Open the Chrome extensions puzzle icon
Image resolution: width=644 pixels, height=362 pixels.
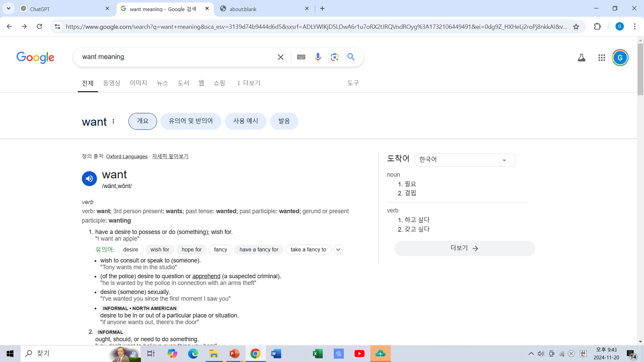(597, 27)
